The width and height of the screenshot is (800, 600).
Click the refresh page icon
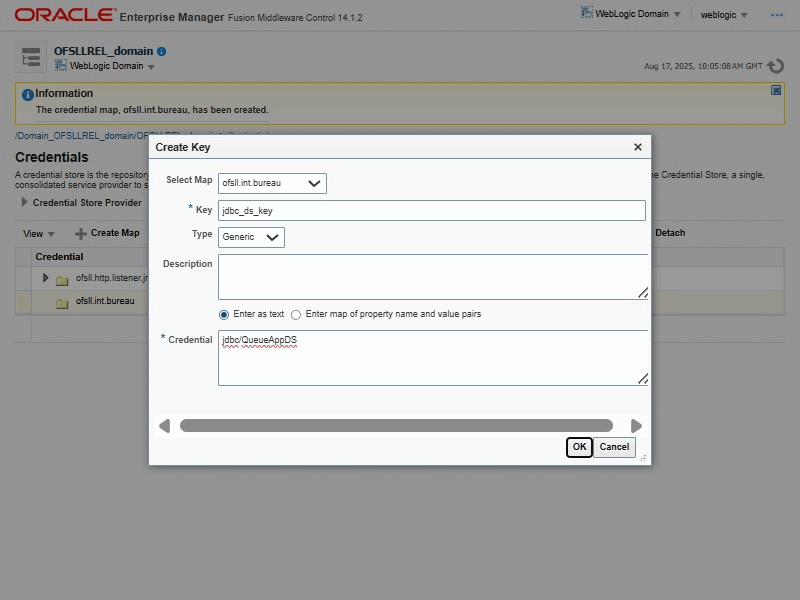776,66
